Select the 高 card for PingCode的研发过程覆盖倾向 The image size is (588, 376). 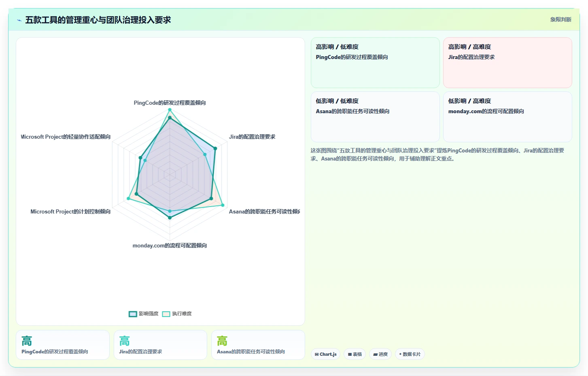tap(63, 345)
